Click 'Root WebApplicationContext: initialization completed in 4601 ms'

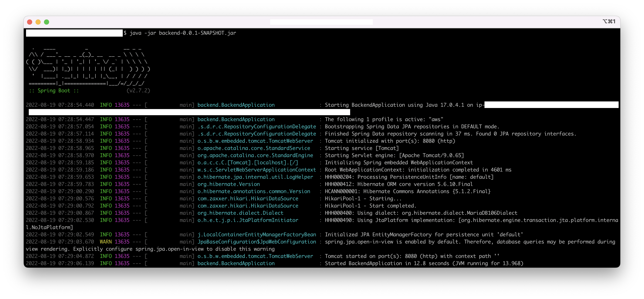coord(418,170)
